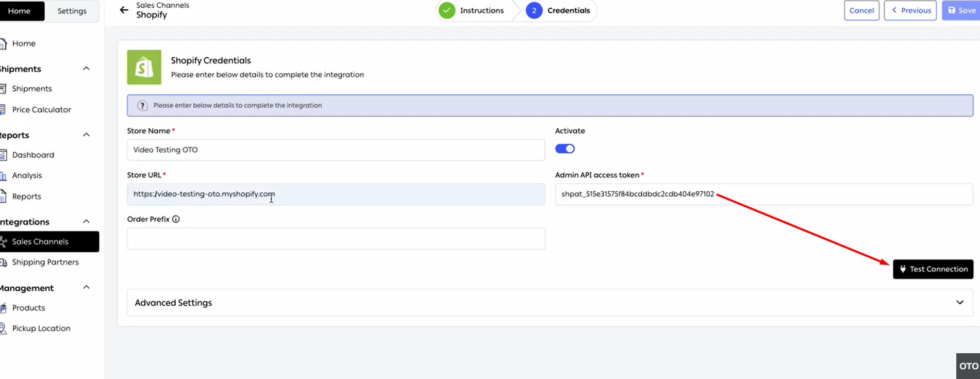Toggle the Activate switch off
Image resolution: width=980 pixels, height=379 pixels.
point(565,149)
